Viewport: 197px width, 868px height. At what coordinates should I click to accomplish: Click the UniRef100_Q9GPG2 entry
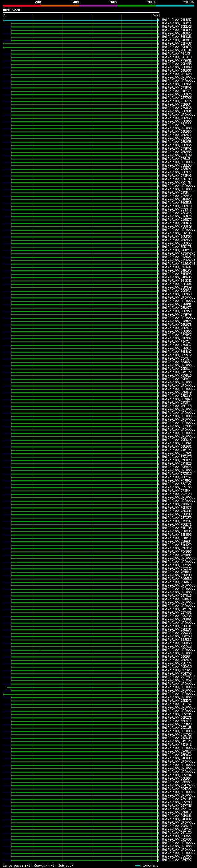click(177, 291)
